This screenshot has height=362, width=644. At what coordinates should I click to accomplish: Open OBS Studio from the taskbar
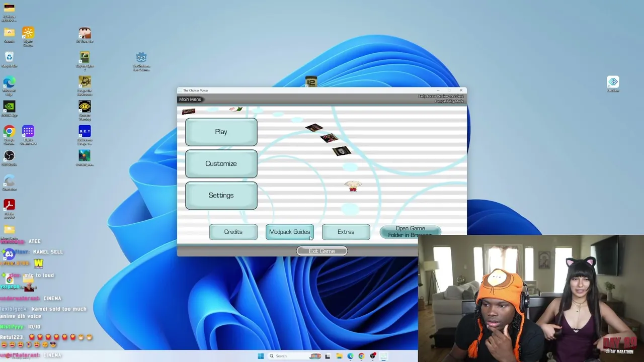pyautogui.click(x=373, y=356)
